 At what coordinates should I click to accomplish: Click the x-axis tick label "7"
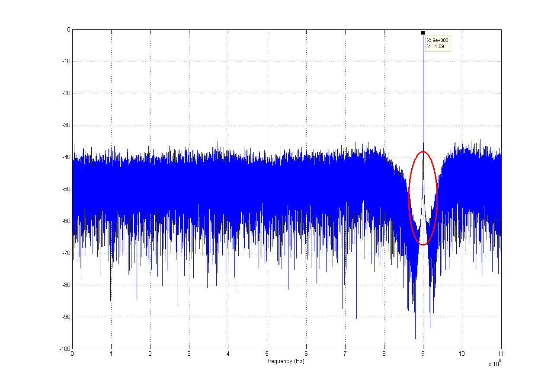[x=345, y=354]
